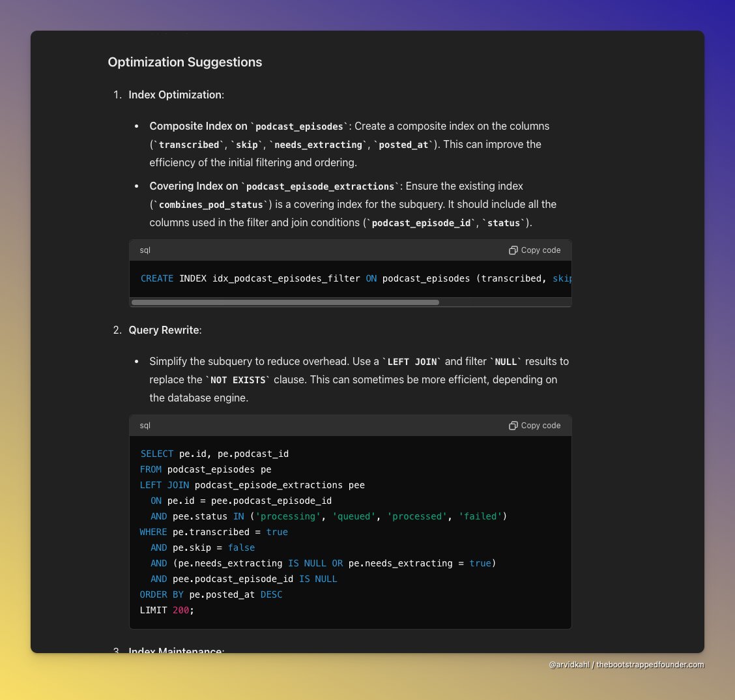Click 'AND pee.podcast_episode_id IS NULL' line
The height and width of the screenshot is (700, 735).
[x=244, y=579]
